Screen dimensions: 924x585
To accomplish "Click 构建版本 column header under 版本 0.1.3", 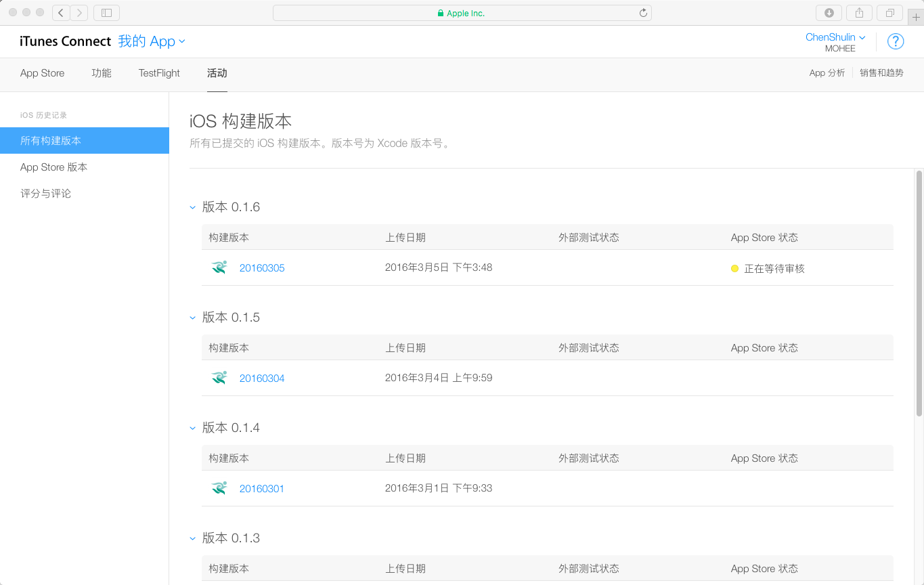I will point(229,569).
